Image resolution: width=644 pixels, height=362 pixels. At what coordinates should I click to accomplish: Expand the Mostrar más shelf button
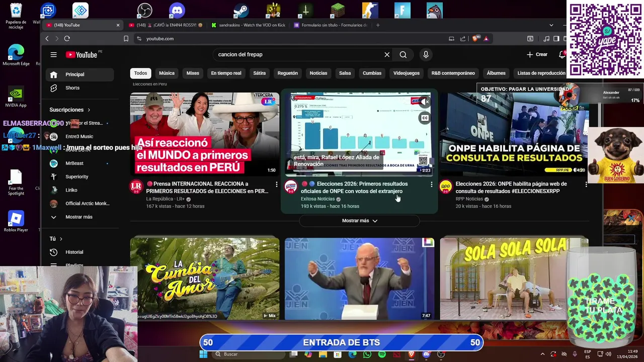click(359, 221)
